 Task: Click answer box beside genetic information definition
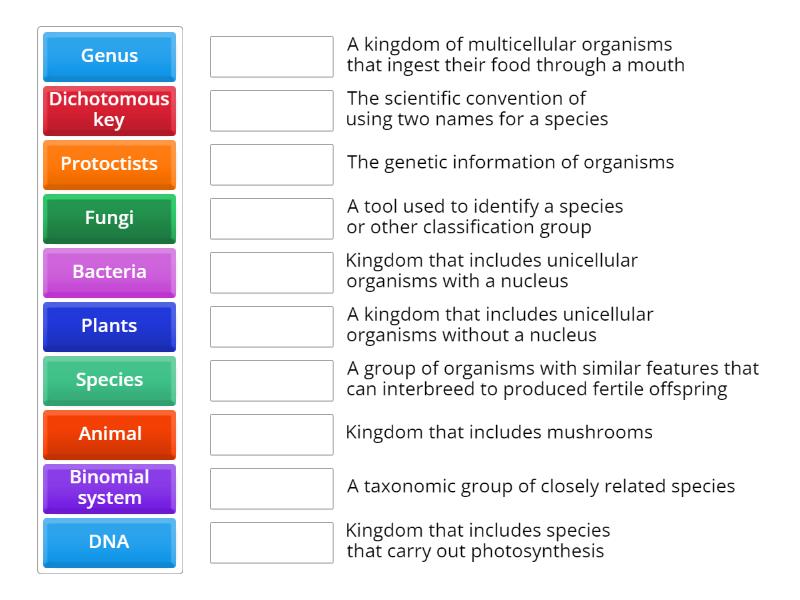point(272,165)
